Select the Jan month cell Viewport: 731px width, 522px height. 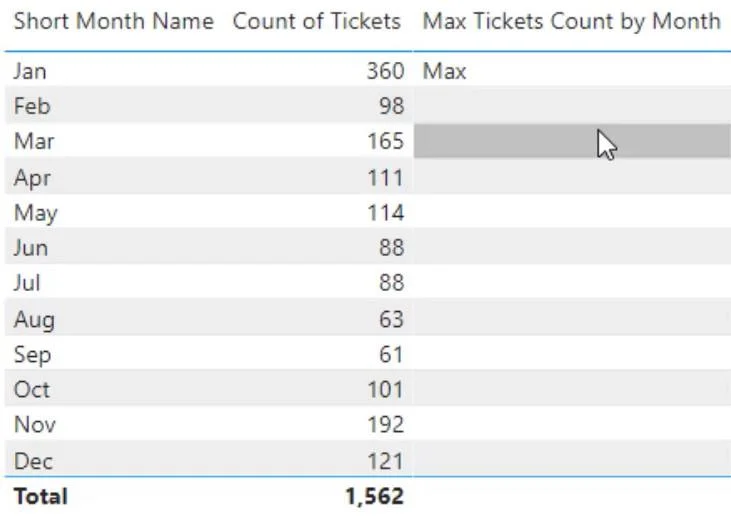(30, 71)
